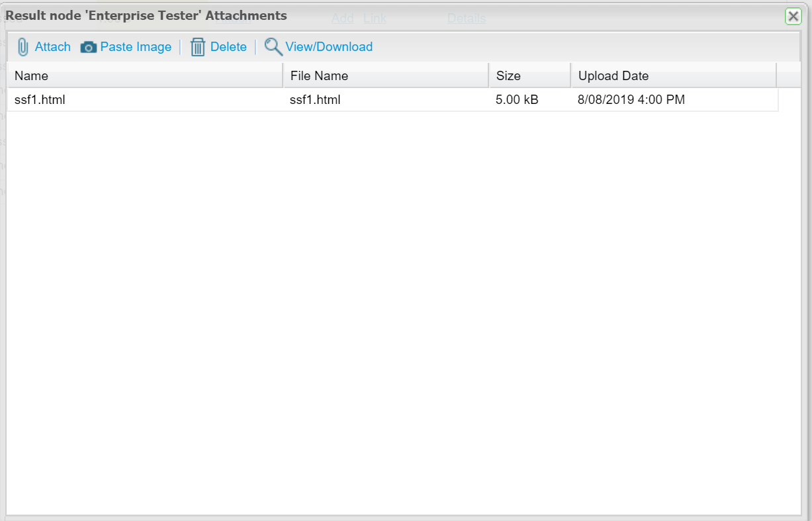Screen dimensions: 812x521
Task: Close the Attachments dialog
Action: [793, 17]
